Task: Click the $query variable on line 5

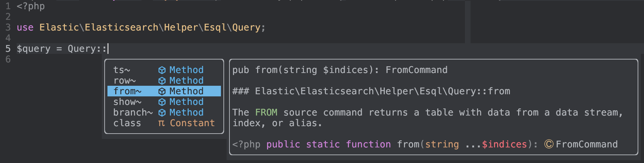Action: (x=34, y=49)
